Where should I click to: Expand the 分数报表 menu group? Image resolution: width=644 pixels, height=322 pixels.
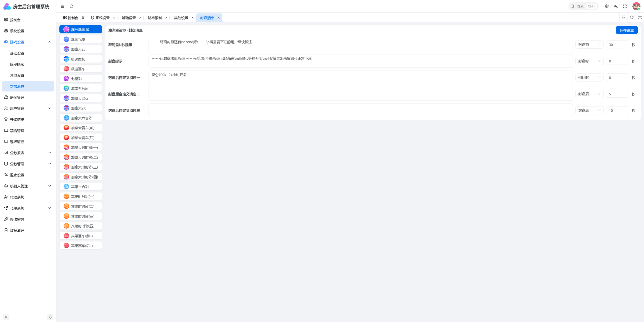(28, 153)
